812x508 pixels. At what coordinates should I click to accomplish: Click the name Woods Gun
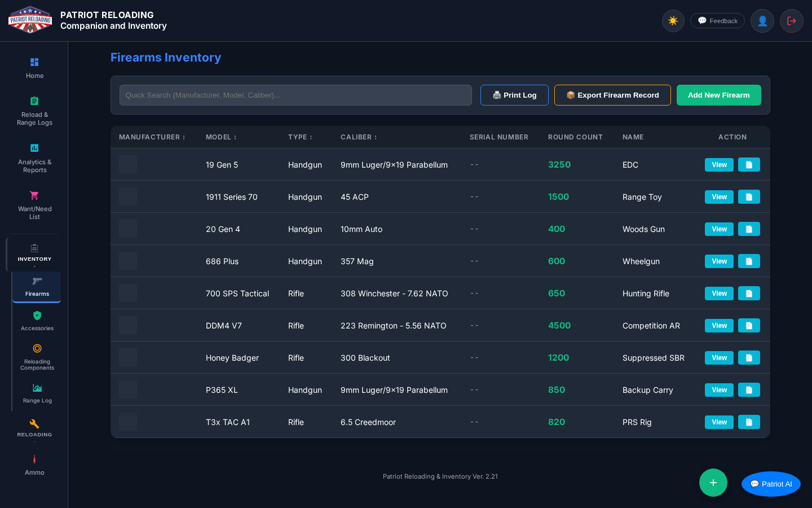(x=643, y=229)
